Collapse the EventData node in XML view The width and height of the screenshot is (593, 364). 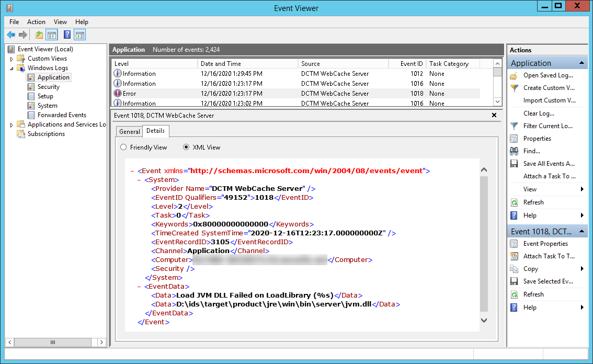(x=139, y=287)
